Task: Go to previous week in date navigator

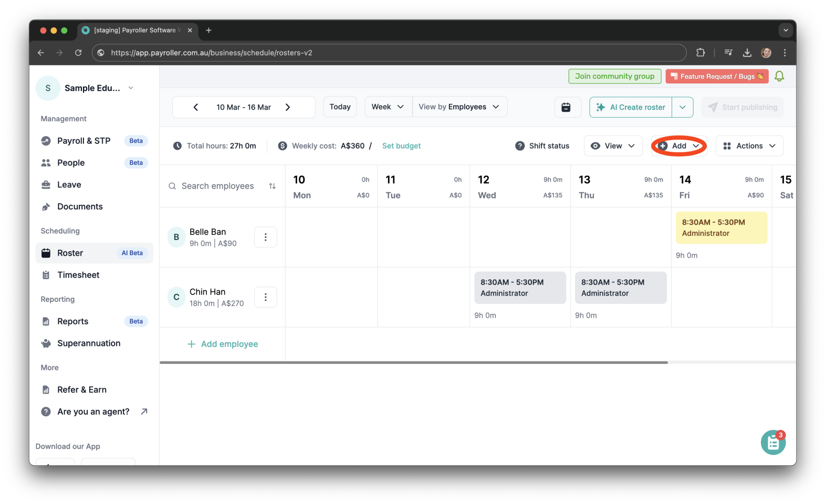Action: pos(196,107)
